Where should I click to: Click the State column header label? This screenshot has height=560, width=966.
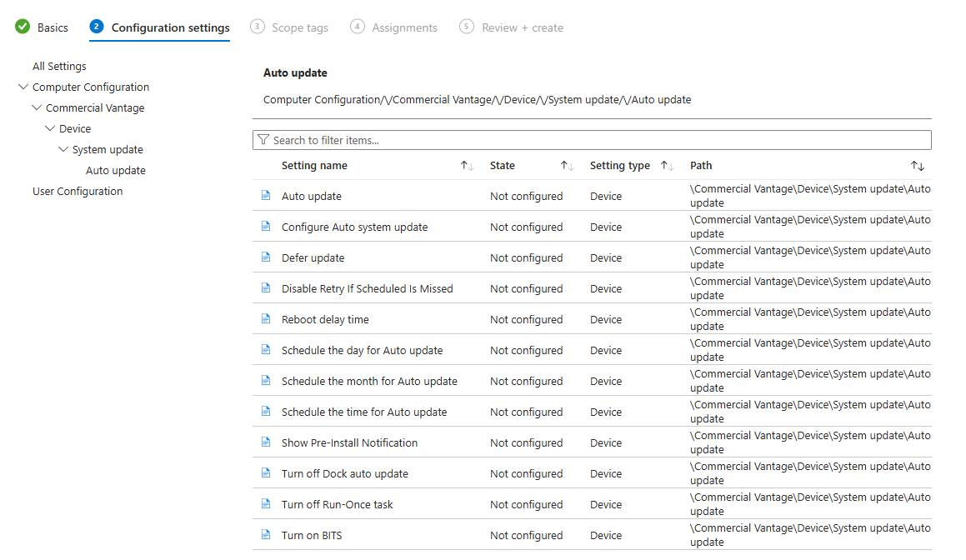click(502, 166)
